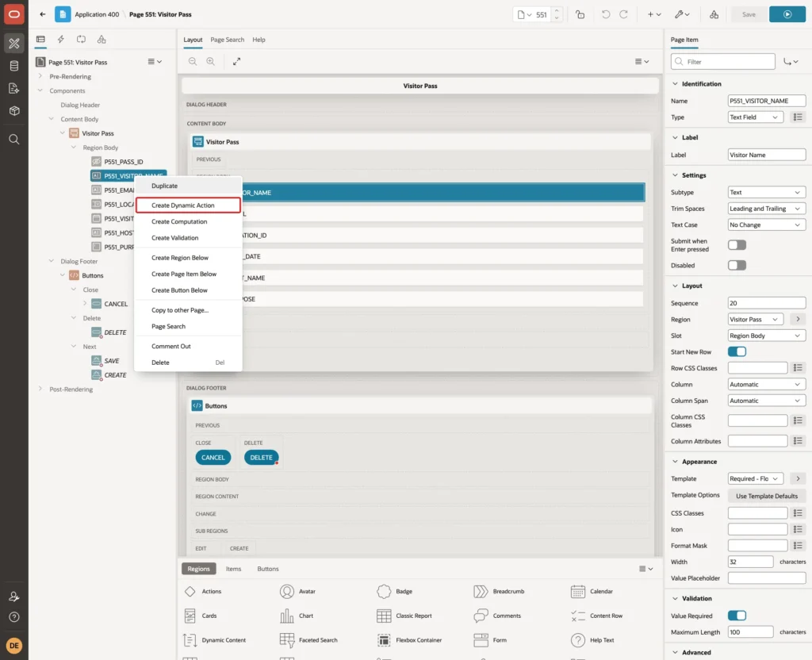Redo the last change
Screen dimensions: 812x660
(623, 14)
